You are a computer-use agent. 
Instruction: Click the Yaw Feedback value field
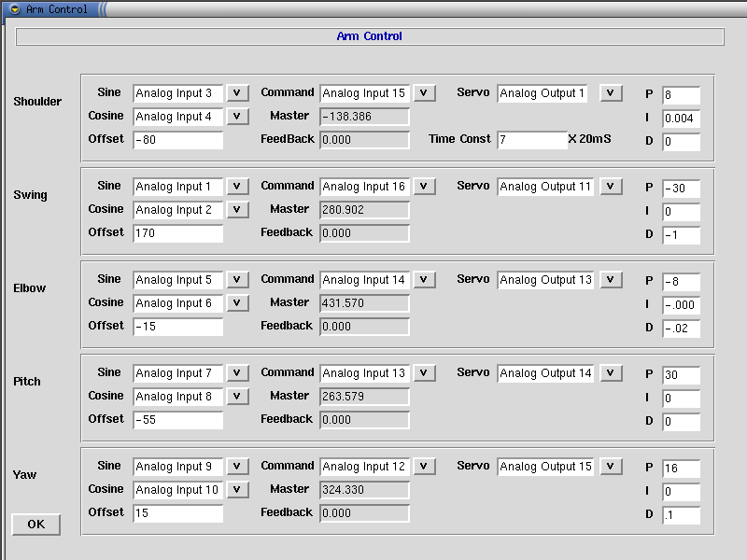364,513
